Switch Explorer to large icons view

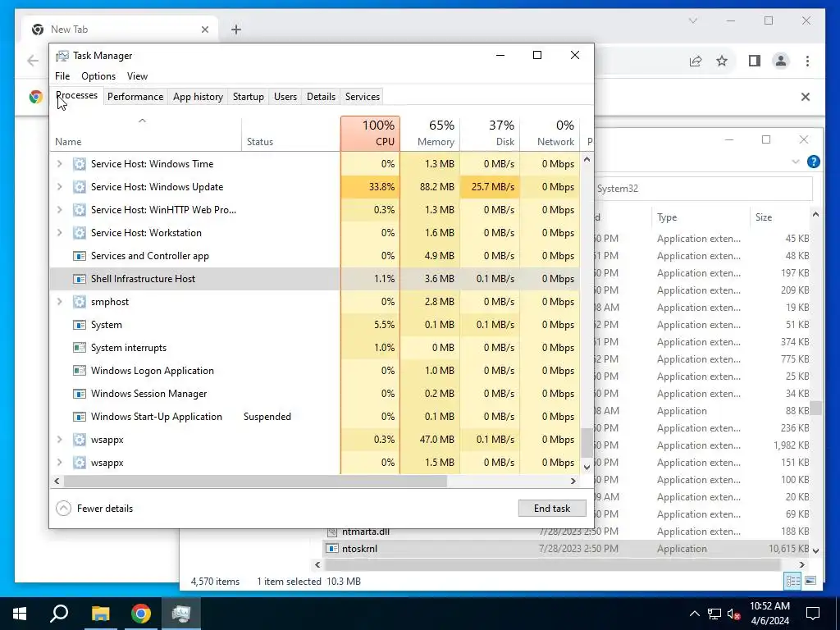click(810, 582)
